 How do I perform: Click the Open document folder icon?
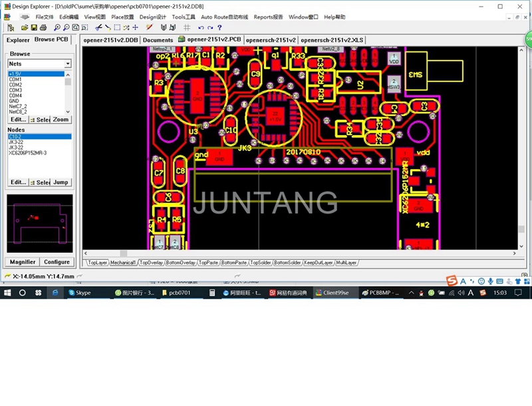[x=25, y=27]
